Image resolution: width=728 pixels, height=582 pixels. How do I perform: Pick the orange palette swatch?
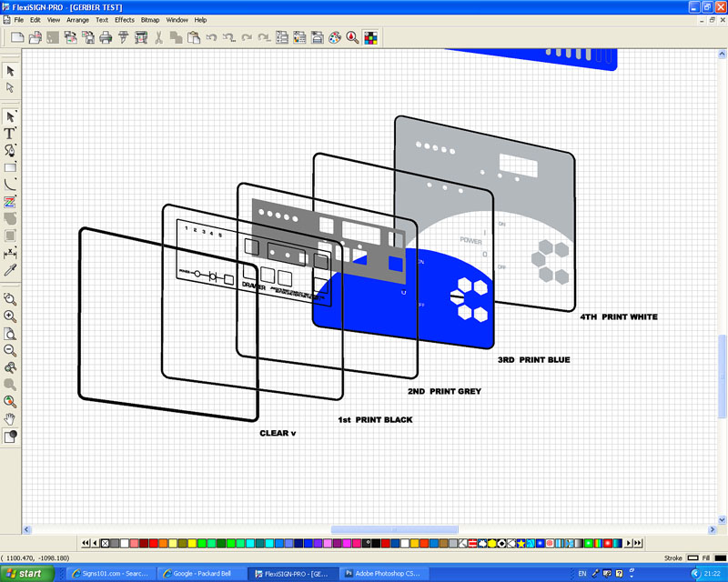coord(163,543)
